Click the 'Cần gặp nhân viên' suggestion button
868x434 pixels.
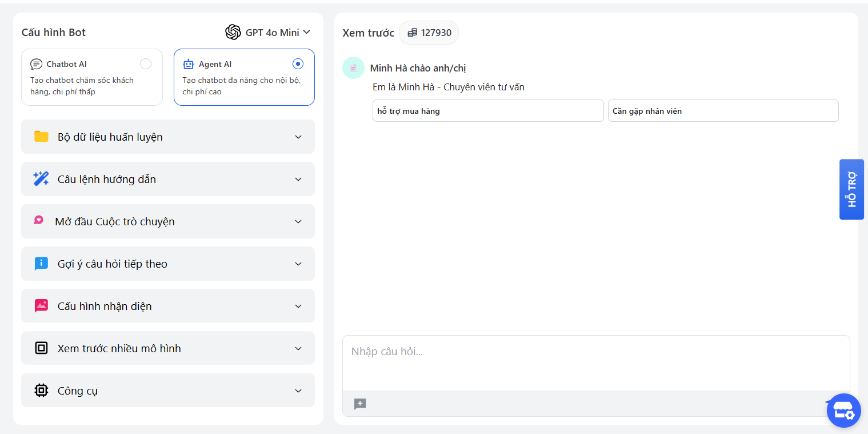[723, 111]
